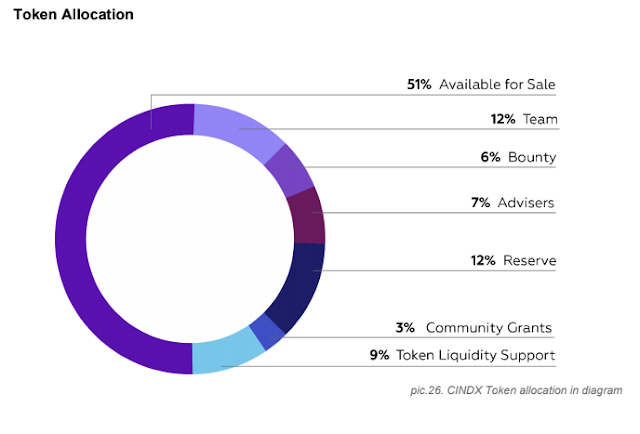This screenshot has width=640, height=434.
Task: Select the 51% percentage value
Action: (417, 85)
